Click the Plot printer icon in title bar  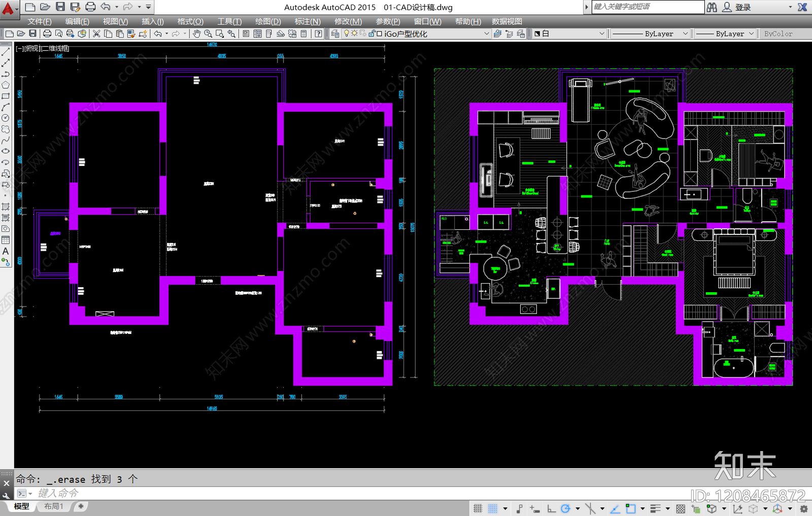(90, 7)
